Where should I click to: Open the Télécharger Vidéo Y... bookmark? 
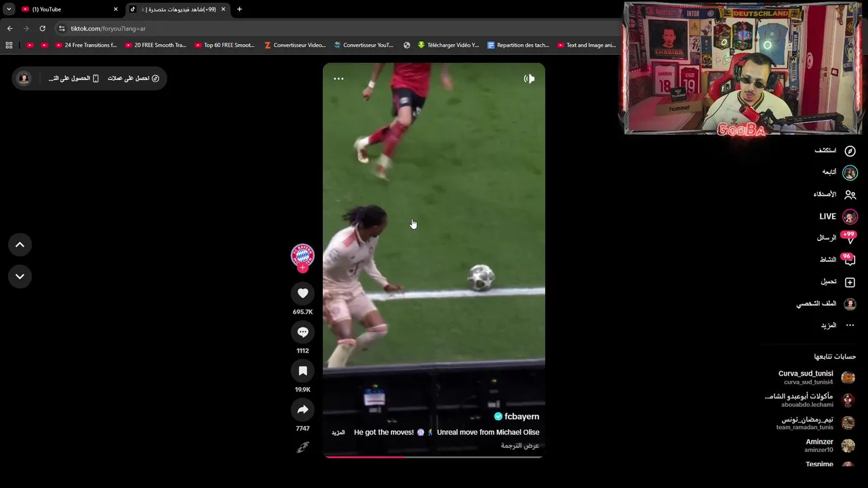(x=448, y=45)
